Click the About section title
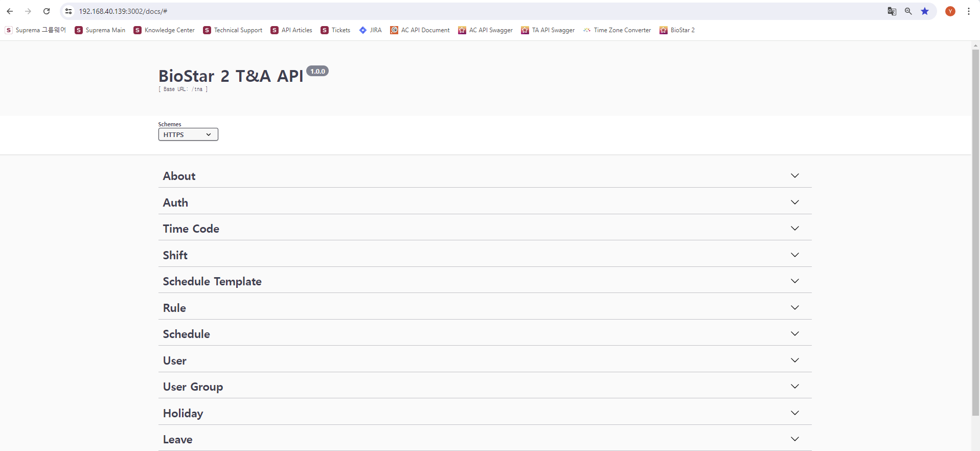980x451 pixels. 179,176
